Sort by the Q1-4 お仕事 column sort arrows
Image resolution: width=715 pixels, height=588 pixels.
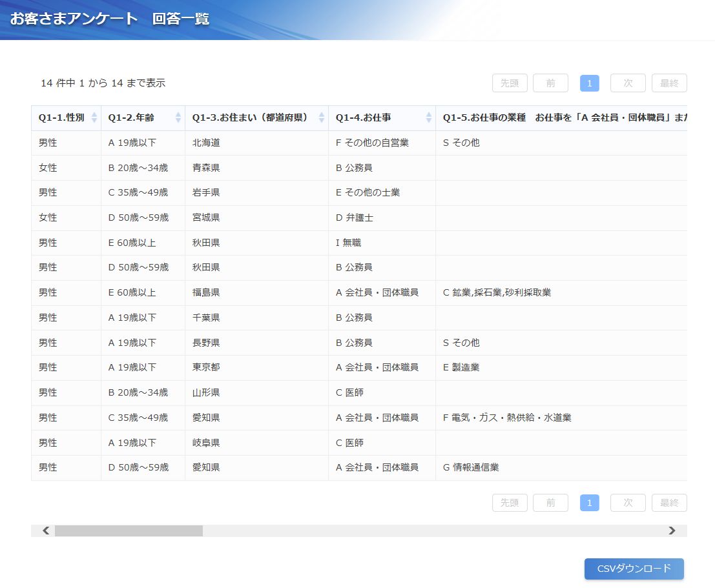[429, 117]
